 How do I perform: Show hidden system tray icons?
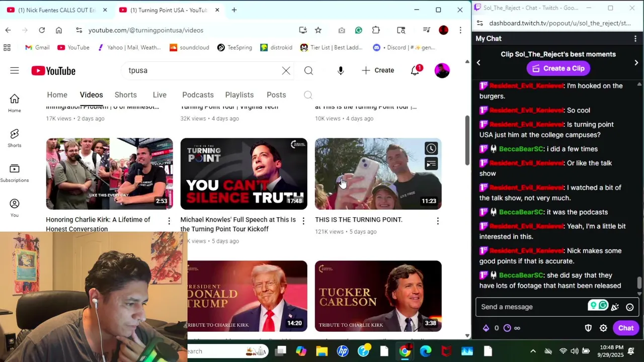[533, 351]
